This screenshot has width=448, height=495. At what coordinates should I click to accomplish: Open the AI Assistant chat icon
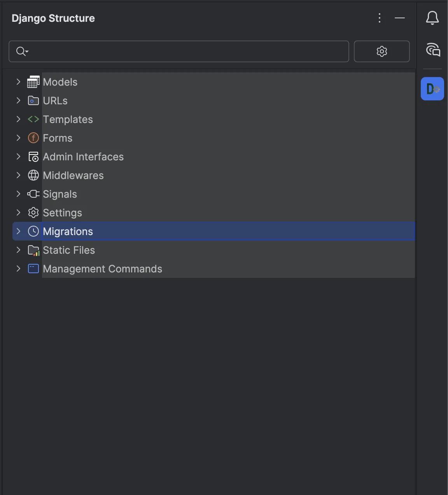pos(433,50)
